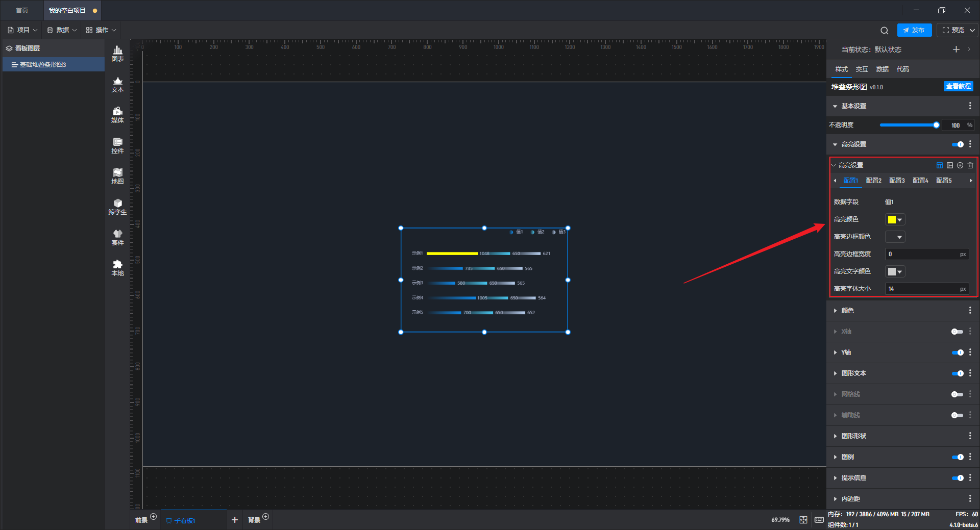
Task: Open the 本地 local components panel
Action: [117, 268]
